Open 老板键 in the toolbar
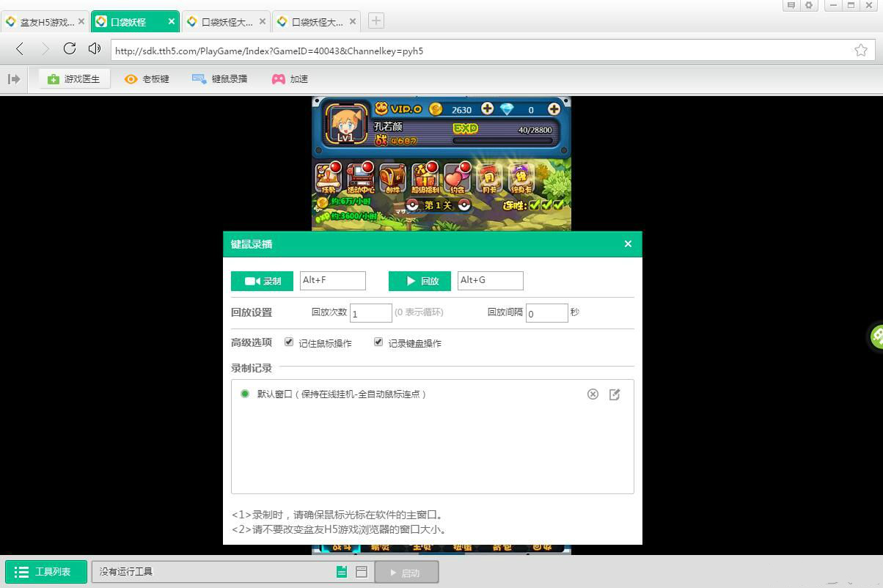The image size is (883, 588). tap(147, 78)
